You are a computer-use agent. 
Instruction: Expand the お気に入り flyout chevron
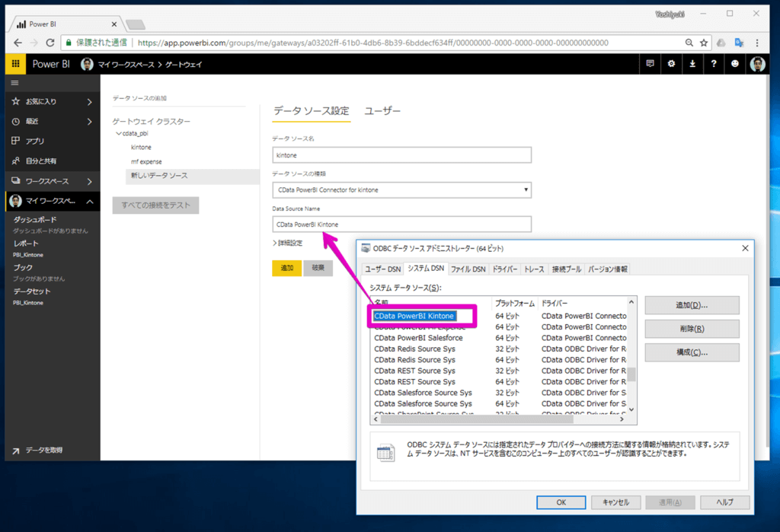coord(90,102)
